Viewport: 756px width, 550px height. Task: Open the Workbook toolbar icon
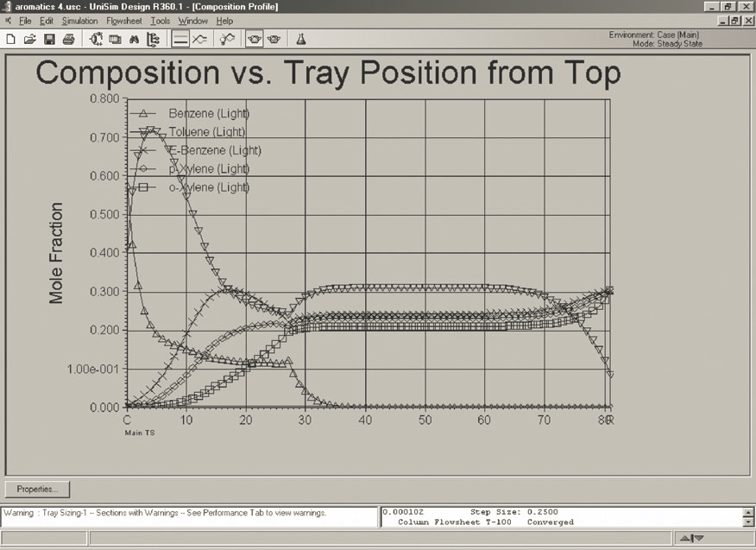115,39
